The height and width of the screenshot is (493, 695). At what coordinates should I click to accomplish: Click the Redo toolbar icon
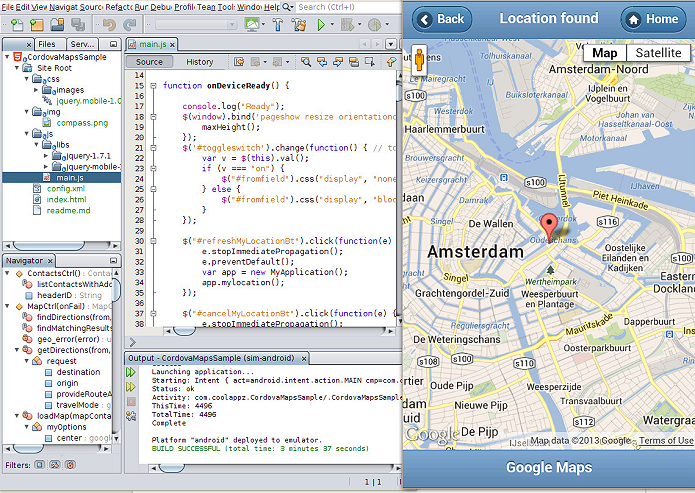[x=129, y=25]
